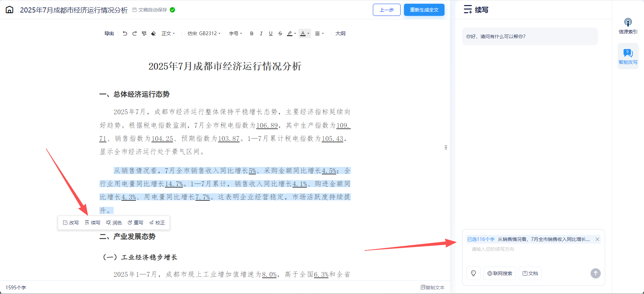
Task: Click the green autosave status checkmark
Action: [x=172, y=10]
